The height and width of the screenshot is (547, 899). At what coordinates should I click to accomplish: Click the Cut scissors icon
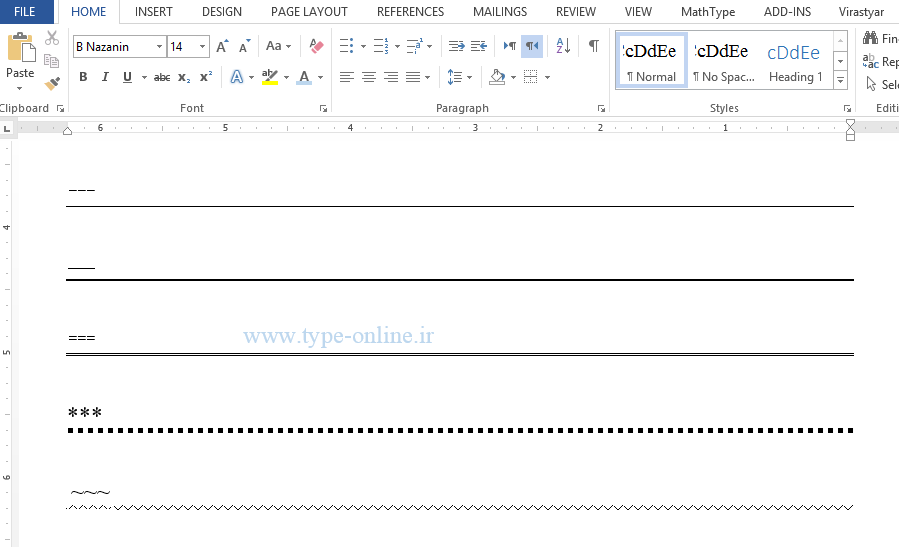click(x=52, y=38)
